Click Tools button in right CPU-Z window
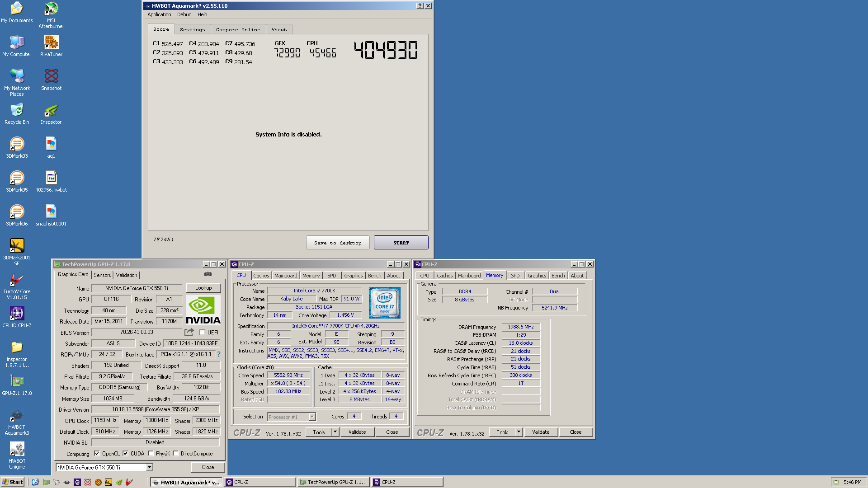Image resolution: width=868 pixels, height=488 pixels. 502,432
